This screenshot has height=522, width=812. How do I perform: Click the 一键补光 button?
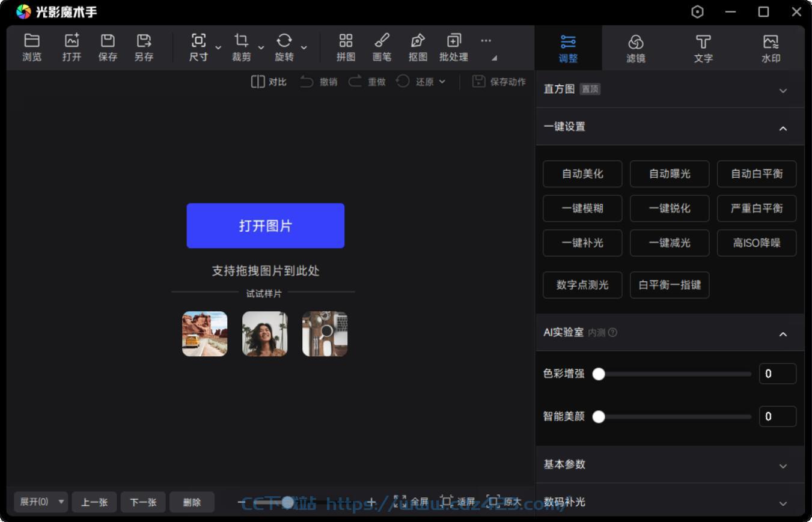coord(582,243)
